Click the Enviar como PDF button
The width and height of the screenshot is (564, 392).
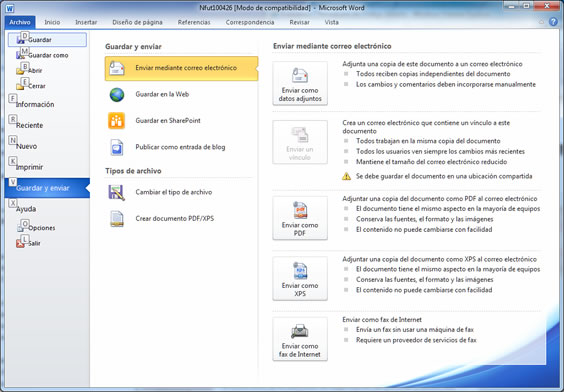click(300, 218)
